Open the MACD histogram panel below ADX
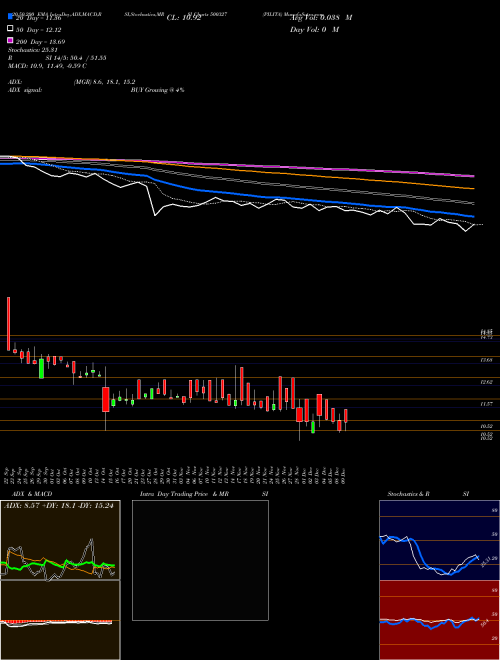This screenshot has width=500, height=660. coord(60,620)
